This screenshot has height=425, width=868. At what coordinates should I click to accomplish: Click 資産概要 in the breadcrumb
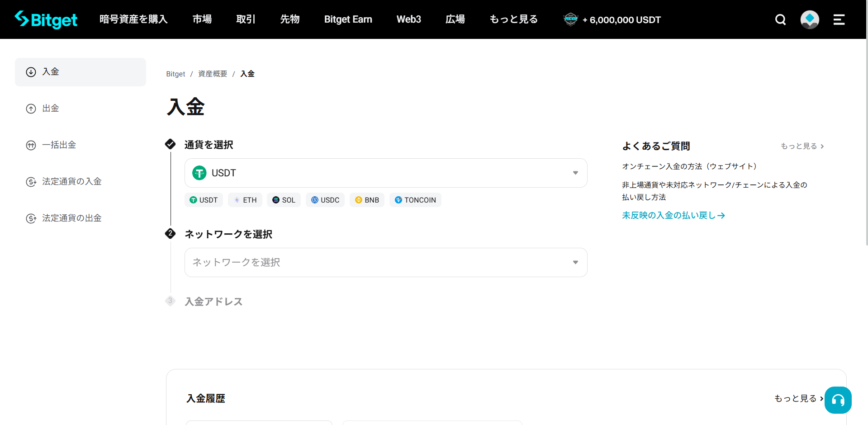pyautogui.click(x=213, y=74)
